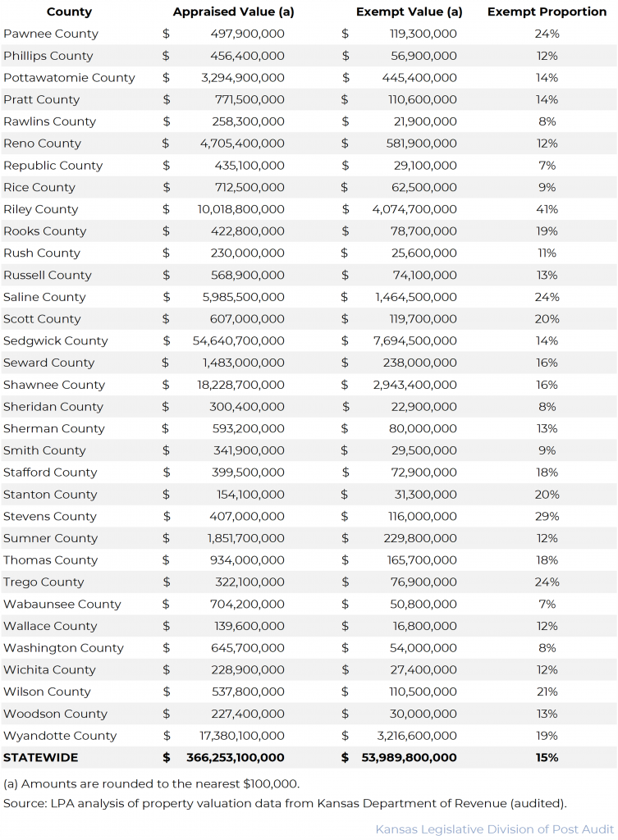Select the Pawnee County row label
Screen dimensions: 618x840
51,34
